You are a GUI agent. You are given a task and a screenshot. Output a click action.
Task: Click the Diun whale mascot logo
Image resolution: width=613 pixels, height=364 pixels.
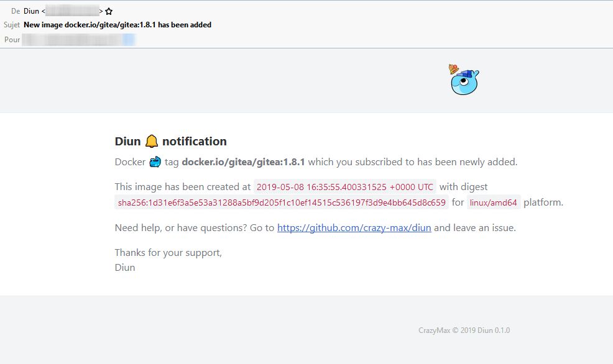point(464,80)
